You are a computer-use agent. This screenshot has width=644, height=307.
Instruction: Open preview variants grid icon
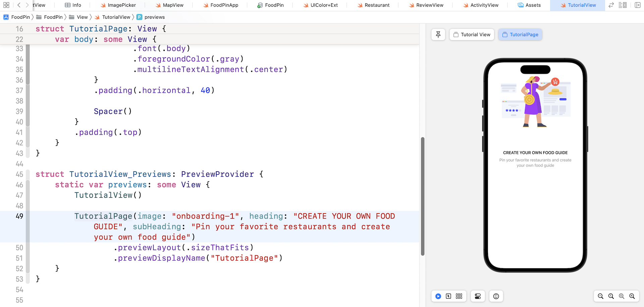(x=459, y=296)
